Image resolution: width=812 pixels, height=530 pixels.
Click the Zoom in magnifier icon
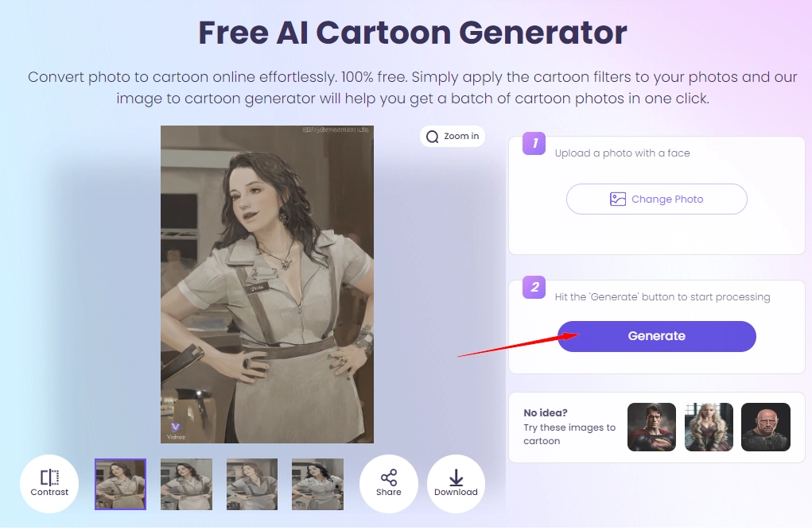point(433,137)
